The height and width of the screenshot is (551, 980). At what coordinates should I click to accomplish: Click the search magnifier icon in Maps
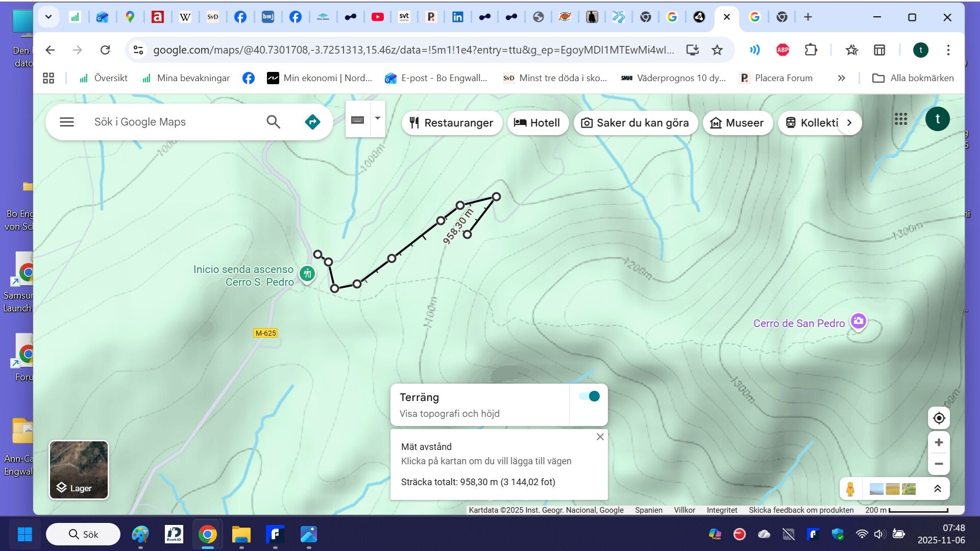tap(273, 122)
